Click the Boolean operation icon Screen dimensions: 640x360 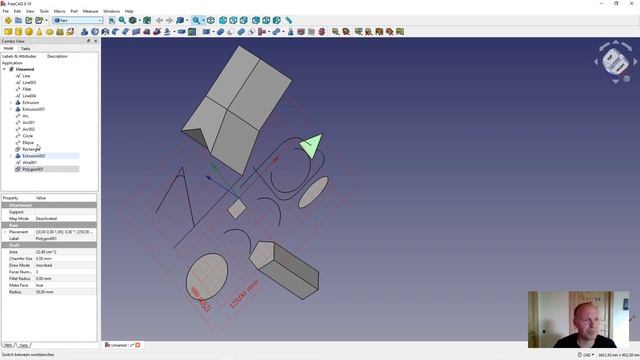pyautogui.click(x=220, y=31)
